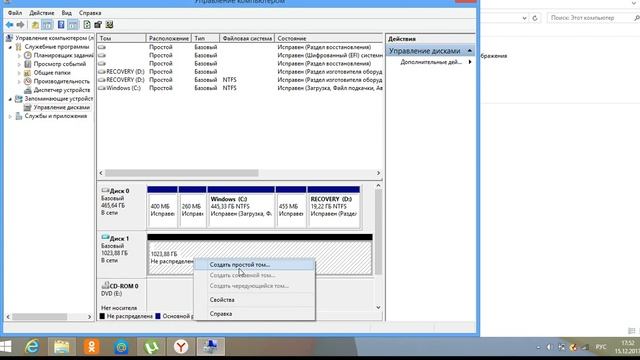Viewport: 640px width, 360px height.
Task: Expand the Производительность node
Action: coord(19,82)
